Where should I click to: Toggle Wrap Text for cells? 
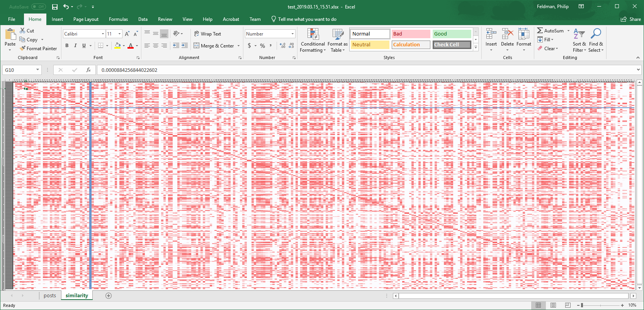(x=207, y=34)
